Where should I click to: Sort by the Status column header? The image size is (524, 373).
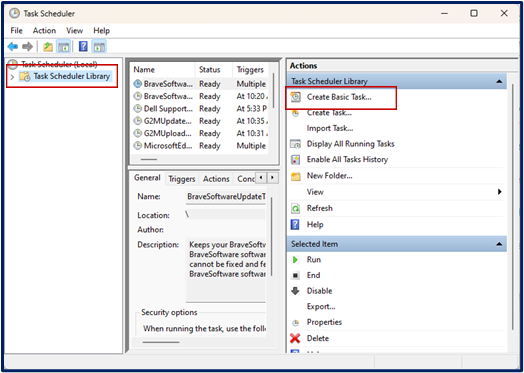coord(214,70)
